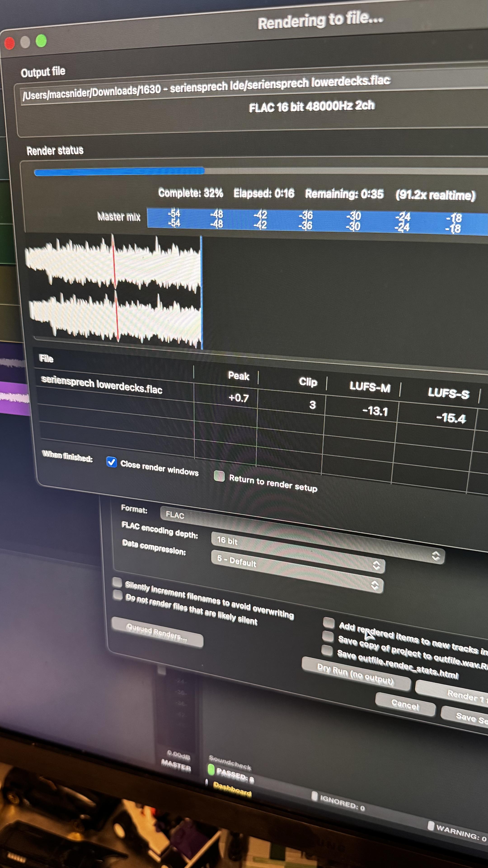Screen dimensions: 488x868
Task: Click the -15.4 LUFS-S value
Action: (x=451, y=418)
